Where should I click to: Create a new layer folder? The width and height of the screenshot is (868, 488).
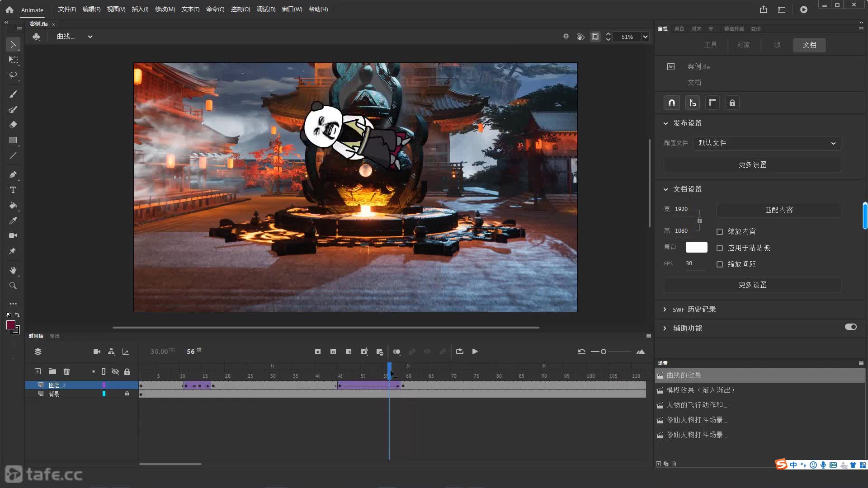(52, 371)
